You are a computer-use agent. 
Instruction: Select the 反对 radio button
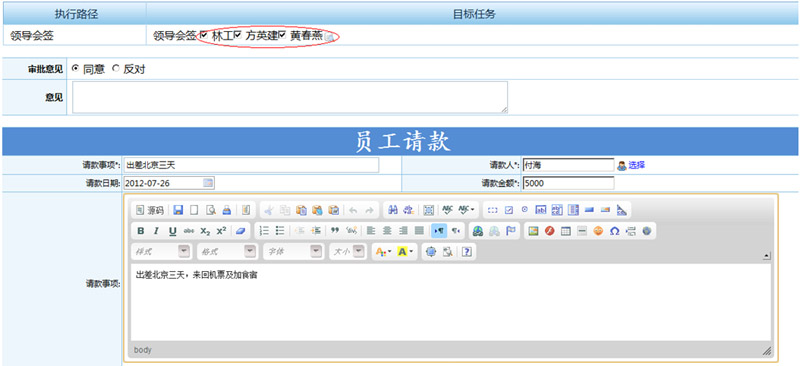115,68
